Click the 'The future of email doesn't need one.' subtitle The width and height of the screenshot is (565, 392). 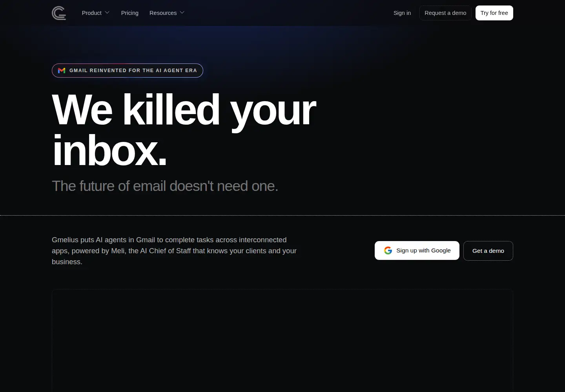tap(165, 186)
